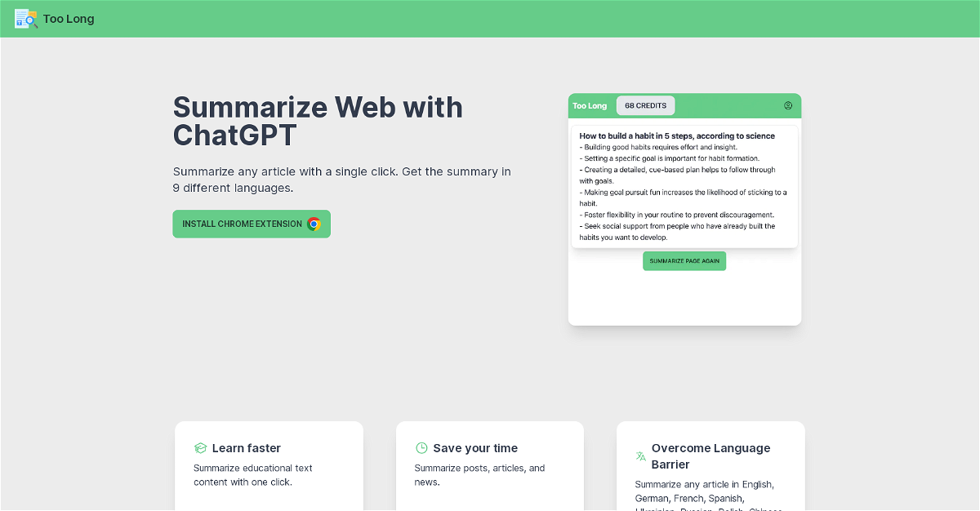Click the Too Long logo icon in header
Viewport: 980px width, 511px height.
click(26, 19)
